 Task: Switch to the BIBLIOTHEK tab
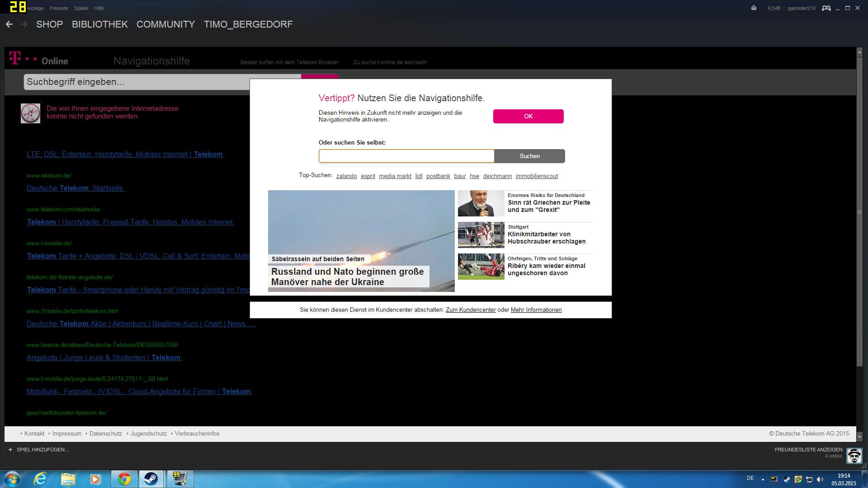tap(99, 24)
